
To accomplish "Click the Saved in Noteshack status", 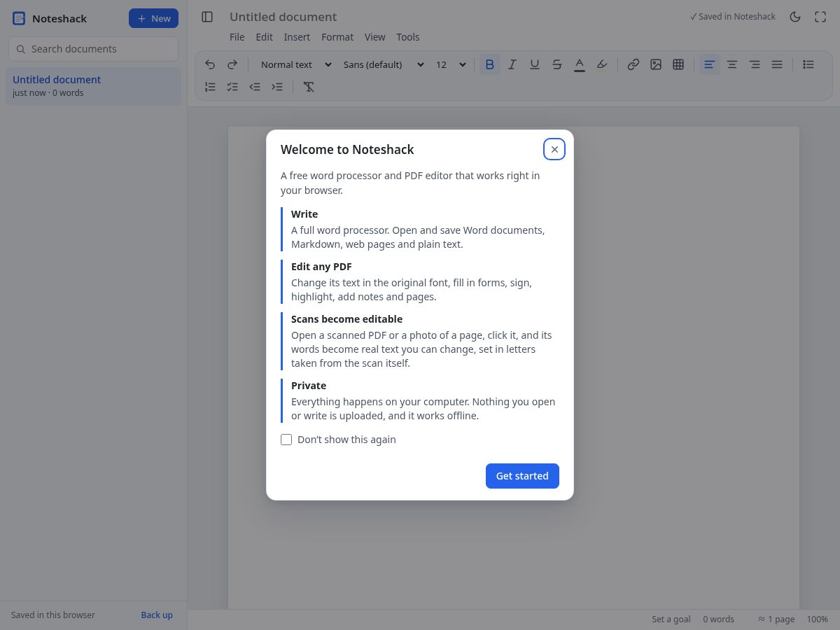I will 732,17.
